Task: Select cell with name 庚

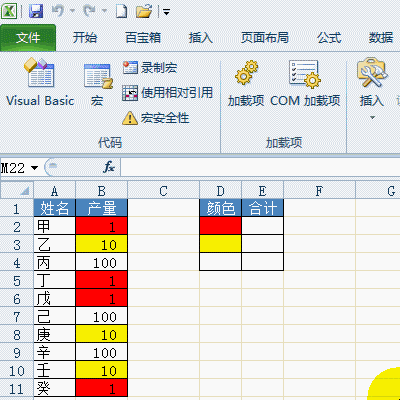Action: [x=55, y=335]
